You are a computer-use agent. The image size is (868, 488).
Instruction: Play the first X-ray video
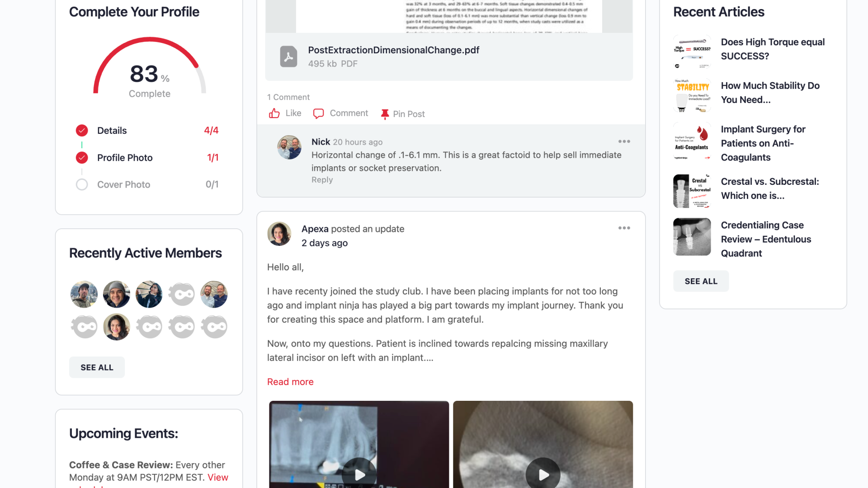coord(359,474)
